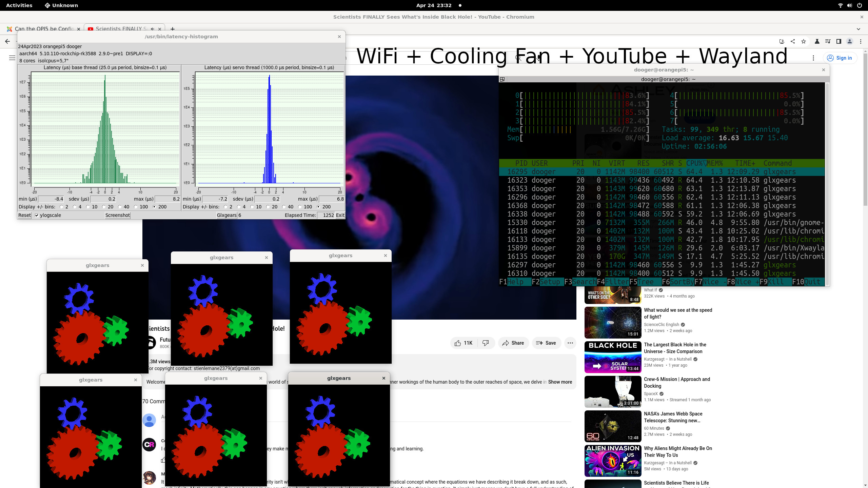This screenshot has height=488, width=868.
Task: Open NASA's James Webb Space Telescope thumbnail
Action: [x=613, y=426]
